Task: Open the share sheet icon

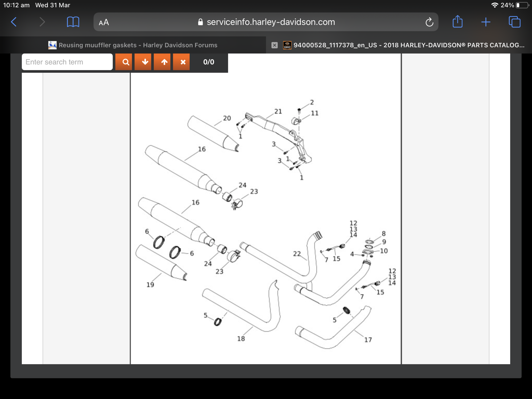Action: pos(458,22)
